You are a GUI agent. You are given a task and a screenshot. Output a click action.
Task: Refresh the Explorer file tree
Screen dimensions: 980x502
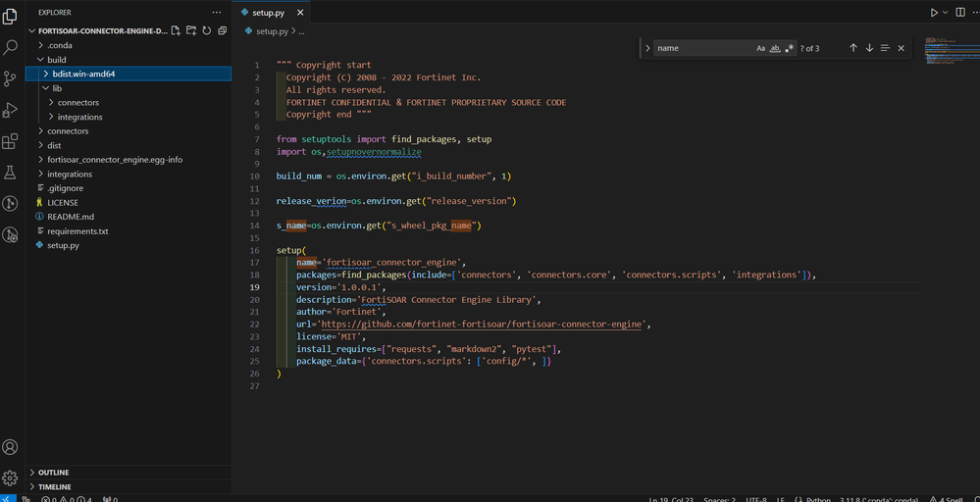coord(207,31)
